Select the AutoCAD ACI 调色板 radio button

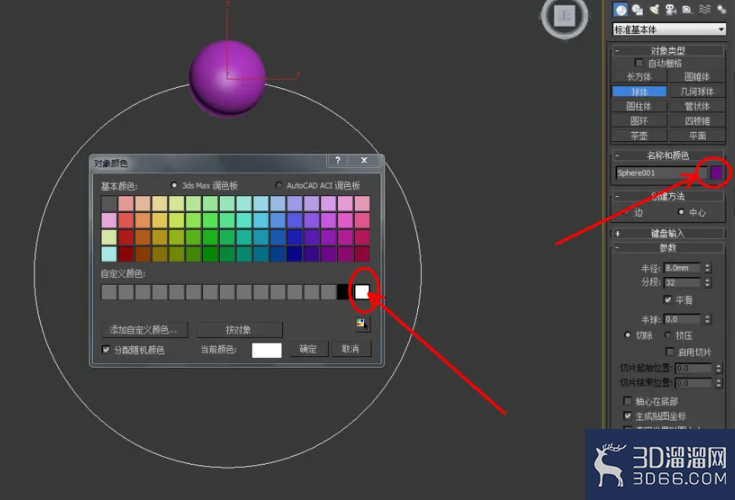(x=279, y=185)
